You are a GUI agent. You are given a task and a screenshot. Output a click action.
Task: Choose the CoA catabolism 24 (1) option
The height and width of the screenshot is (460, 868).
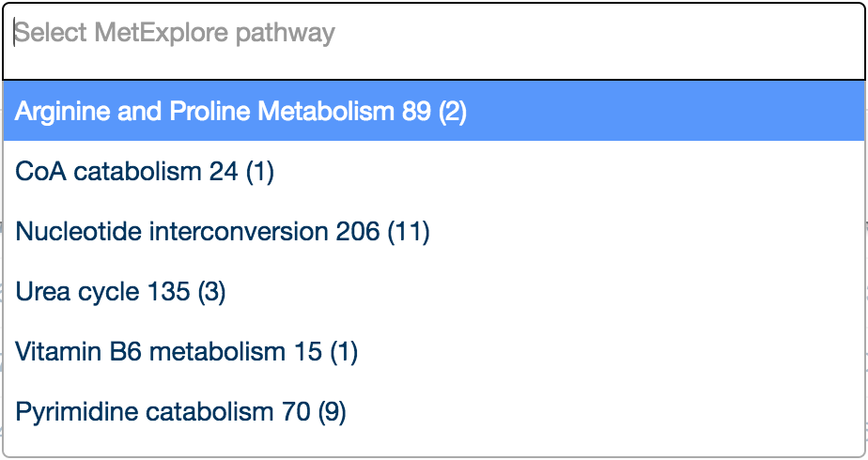(x=433, y=171)
